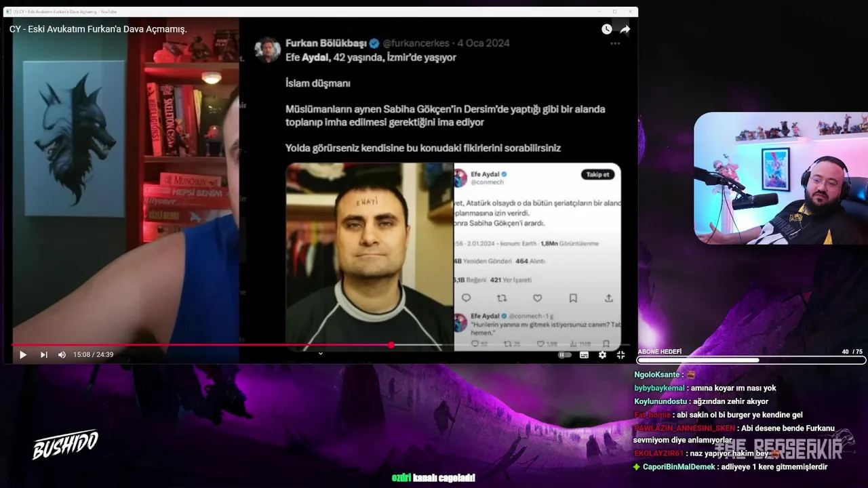Click the blue verified badge beside Furkan Bölükbaşı
The image size is (868, 488).
pyautogui.click(x=374, y=43)
